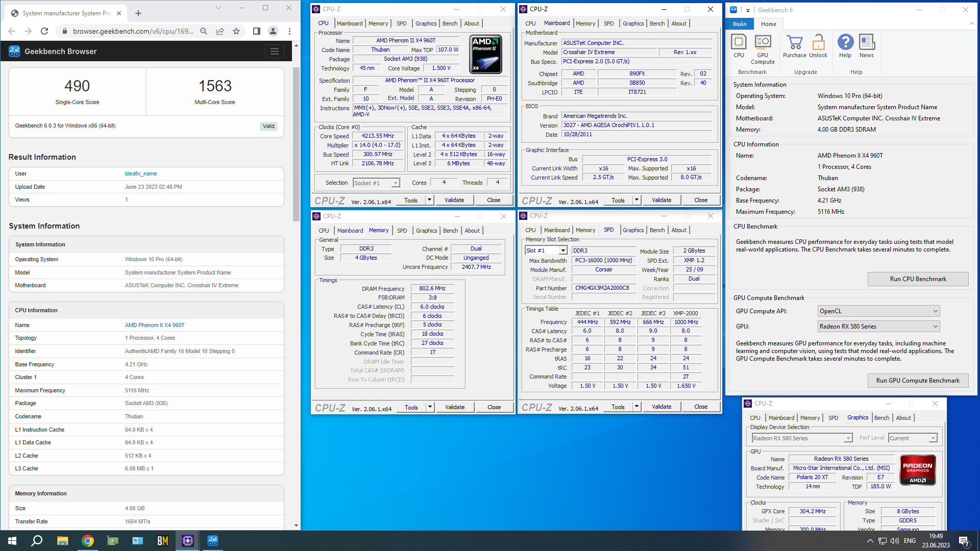Screen dimensions: 980x551
Task: Open the Chrome three-dot menu
Action: point(289,31)
